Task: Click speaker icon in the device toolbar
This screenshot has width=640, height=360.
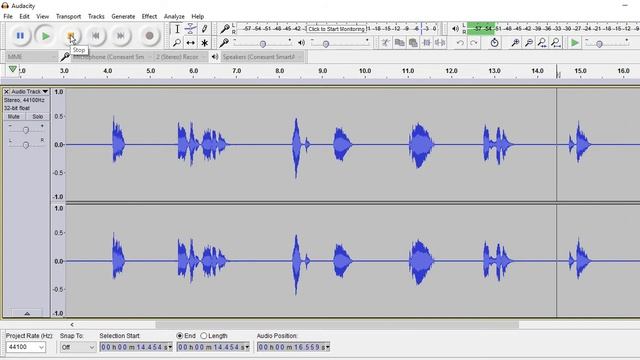Action: pyautogui.click(x=215, y=57)
